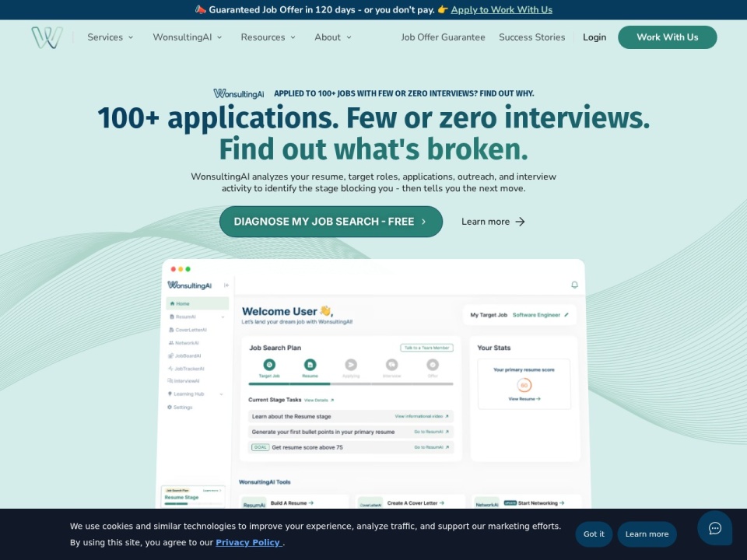
Task: Click the Applying stage icon
Action: (351, 365)
